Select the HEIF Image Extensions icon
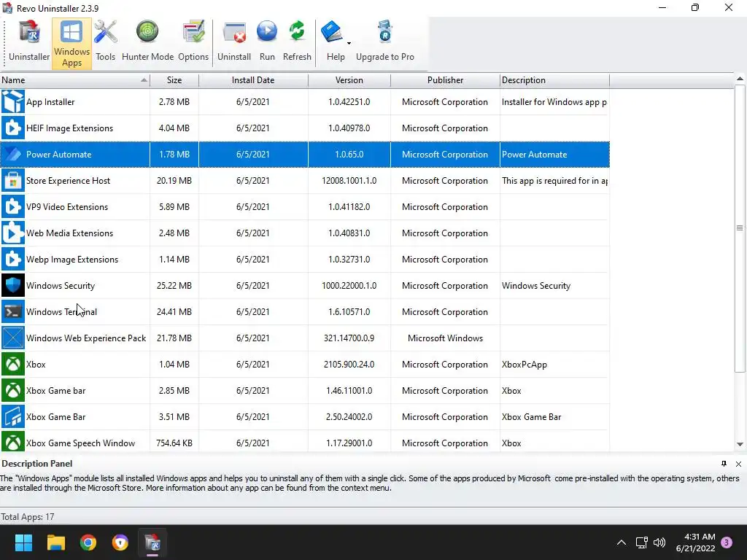The height and width of the screenshot is (560, 747). (x=13, y=128)
